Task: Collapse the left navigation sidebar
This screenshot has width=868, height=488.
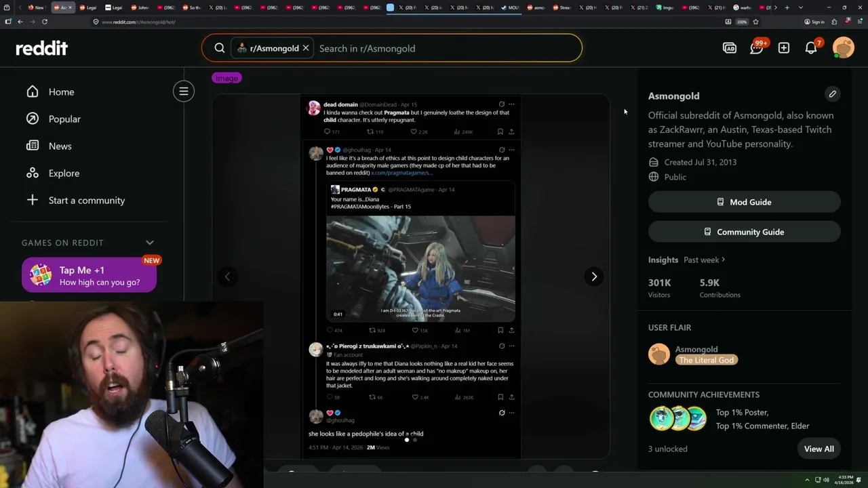Action: 184,91
